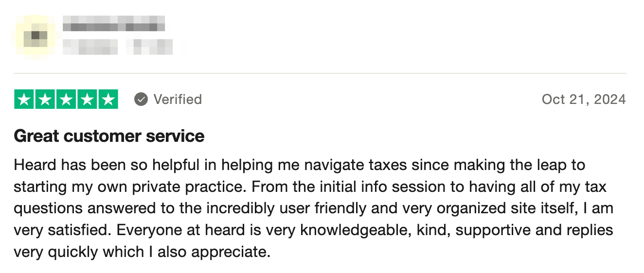Viewport: 644px width, 273px height.
Task: Click the second green rating star
Action: point(45,99)
